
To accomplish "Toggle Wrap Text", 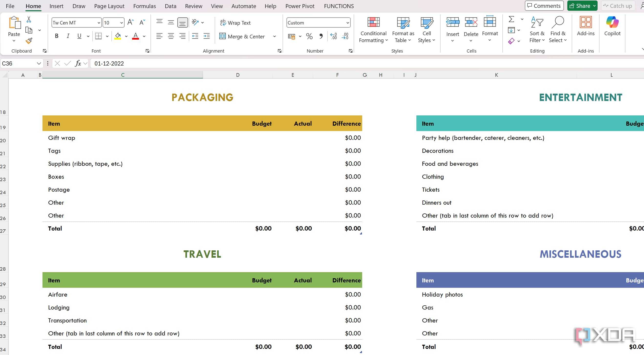I will (235, 22).
